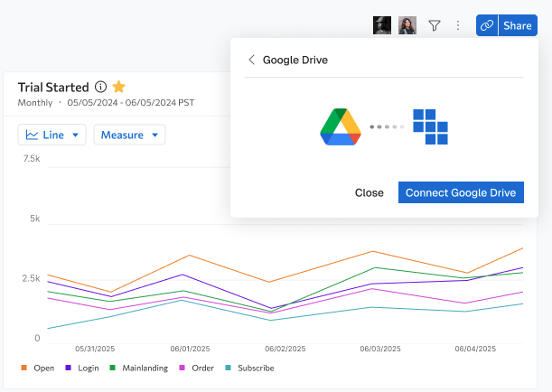This screenshot has width=552, height=392.
Task: Click the line chart icon
Action: (x=32, y=135)
